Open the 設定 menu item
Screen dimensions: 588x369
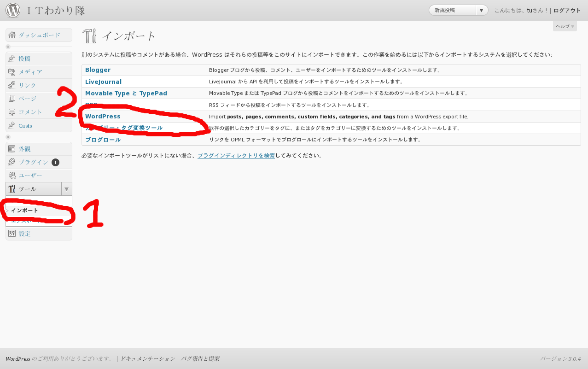(x=24, y=234)
